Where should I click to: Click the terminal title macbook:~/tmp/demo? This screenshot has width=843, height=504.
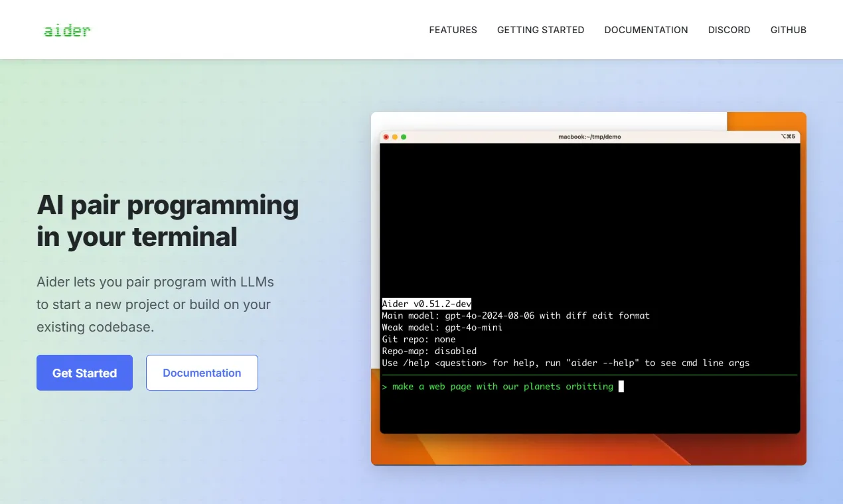pos(589,137)
